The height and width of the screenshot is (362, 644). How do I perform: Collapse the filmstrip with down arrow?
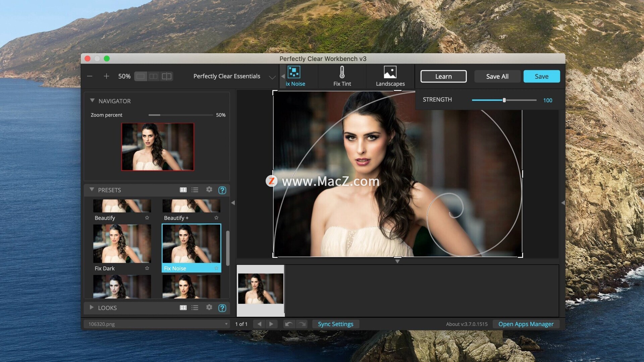coord(397,261)
